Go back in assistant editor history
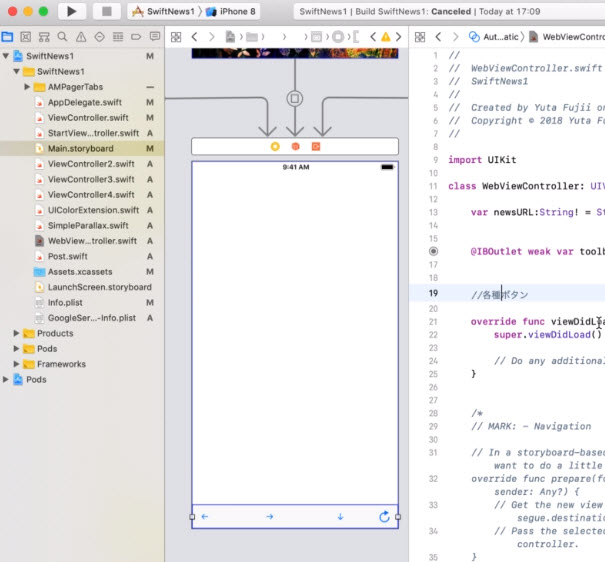The height and width of the screenshot is (562, 605). click(438, 37)
